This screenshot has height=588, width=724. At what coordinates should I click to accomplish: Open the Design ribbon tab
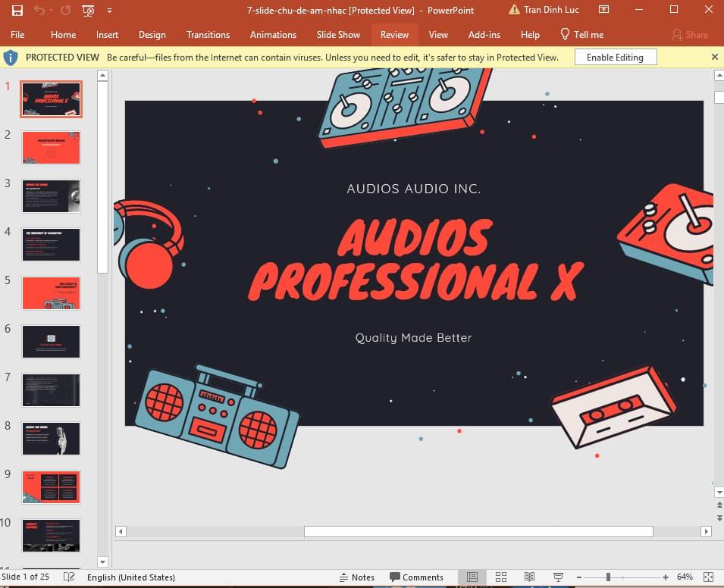pos(152,34)
